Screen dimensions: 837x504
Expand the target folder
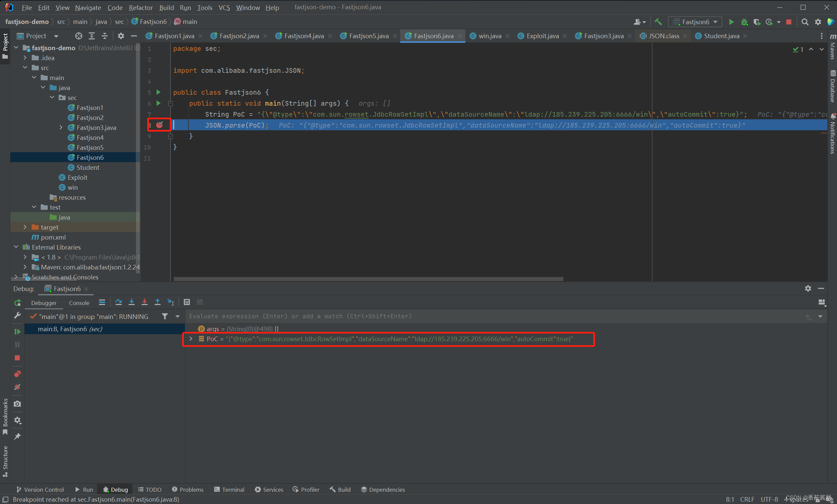click(25, 227)
